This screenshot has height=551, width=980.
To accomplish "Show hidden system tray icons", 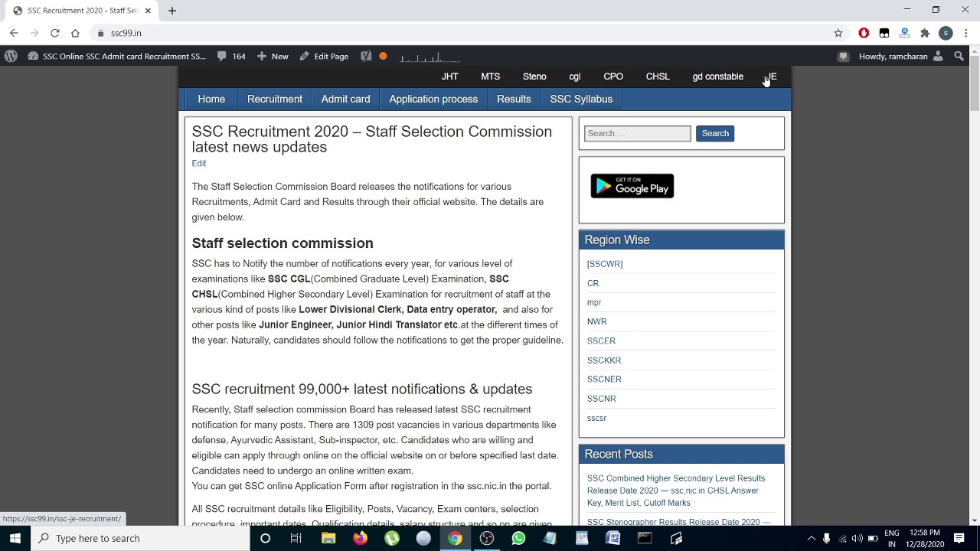I will (x=812, y=538).
